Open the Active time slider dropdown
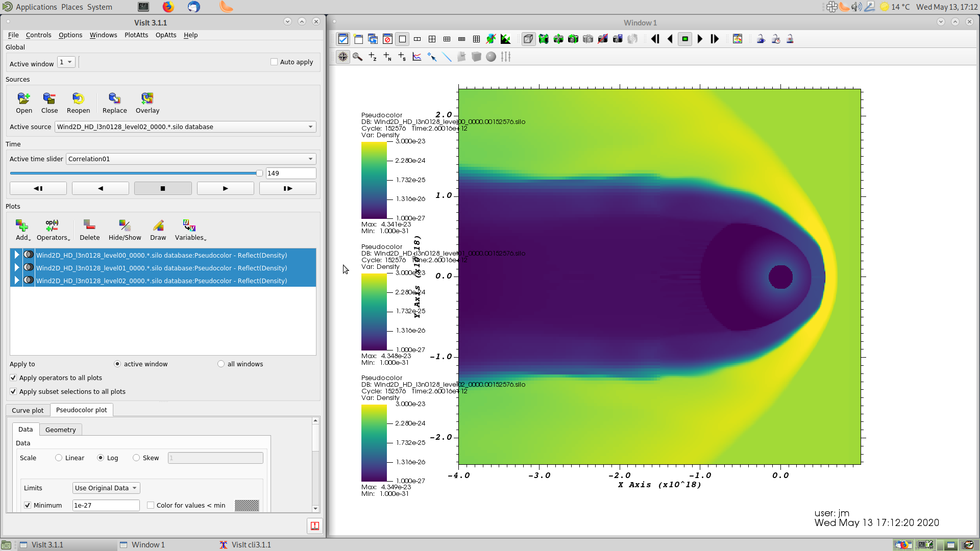Screen dimensions: 980x551 tap(191, 159)
